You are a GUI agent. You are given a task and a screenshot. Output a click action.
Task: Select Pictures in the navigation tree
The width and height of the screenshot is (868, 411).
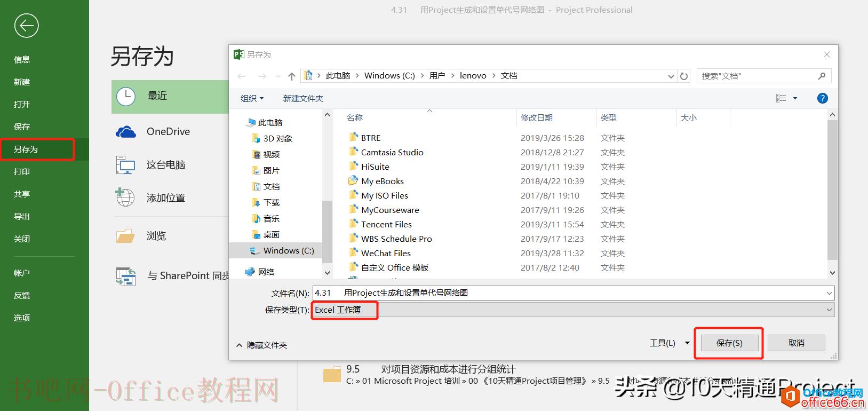[x=266, y=170]
